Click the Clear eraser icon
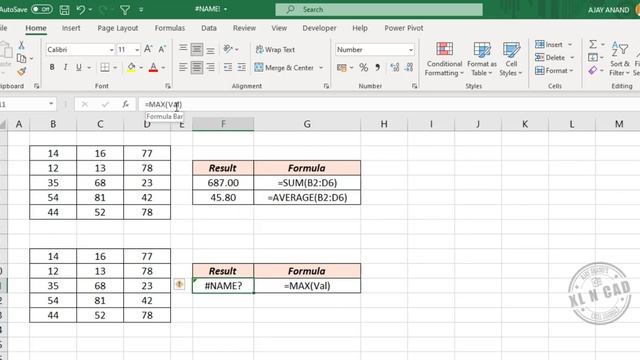The height and width of the screenshot is (360, 640). [x=593, y=71]
